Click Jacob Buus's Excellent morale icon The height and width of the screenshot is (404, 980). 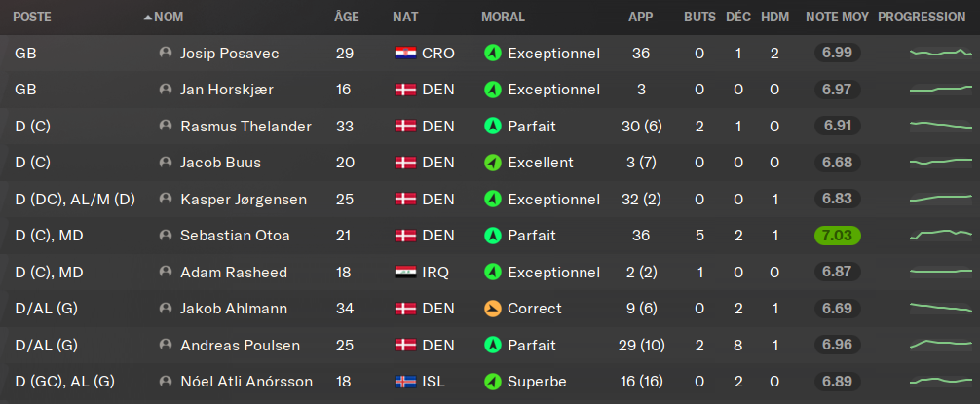coord(493,163)
